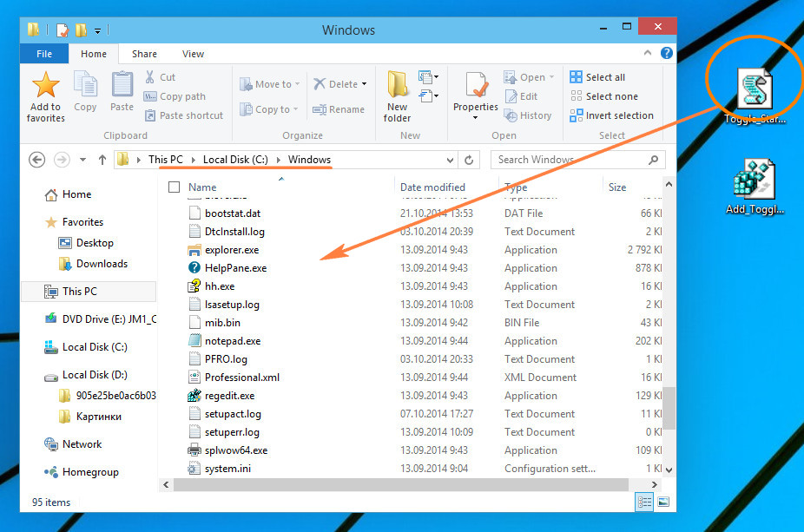Go forward with the Forward arrow button

tap(62, 160)
